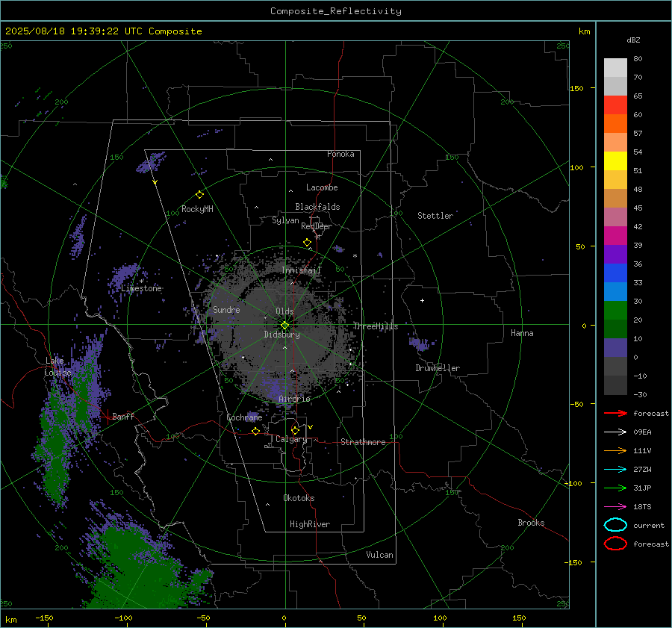Click the red 60–65 dBZ color band
The width and height of the screenshot is (672, 628).
point(615,105)
